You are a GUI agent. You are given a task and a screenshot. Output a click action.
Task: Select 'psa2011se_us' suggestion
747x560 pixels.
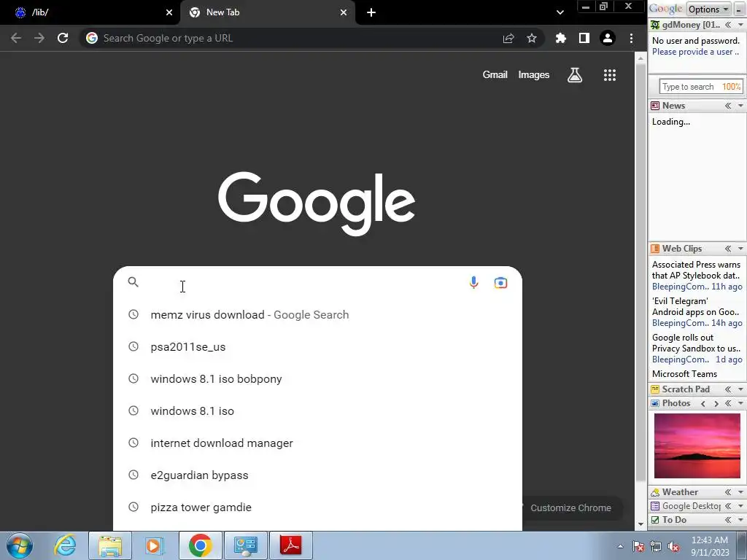tap(318, 346)
